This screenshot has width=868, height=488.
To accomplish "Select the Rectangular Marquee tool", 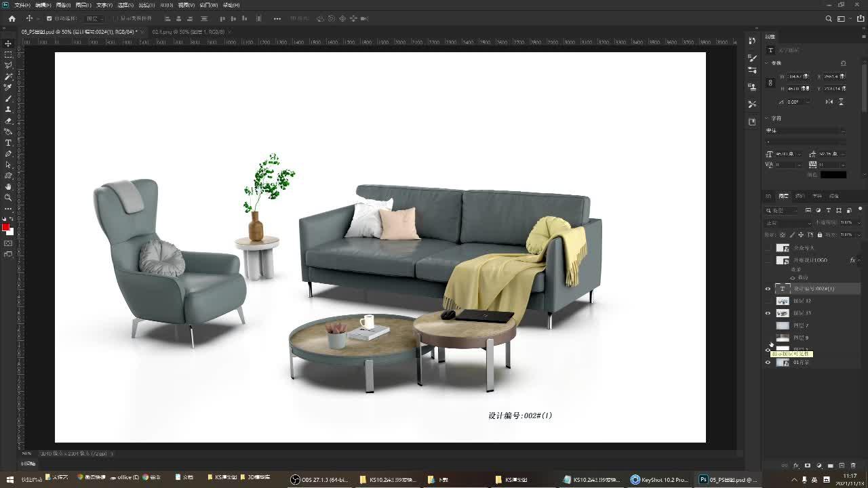I will [8, 54].
